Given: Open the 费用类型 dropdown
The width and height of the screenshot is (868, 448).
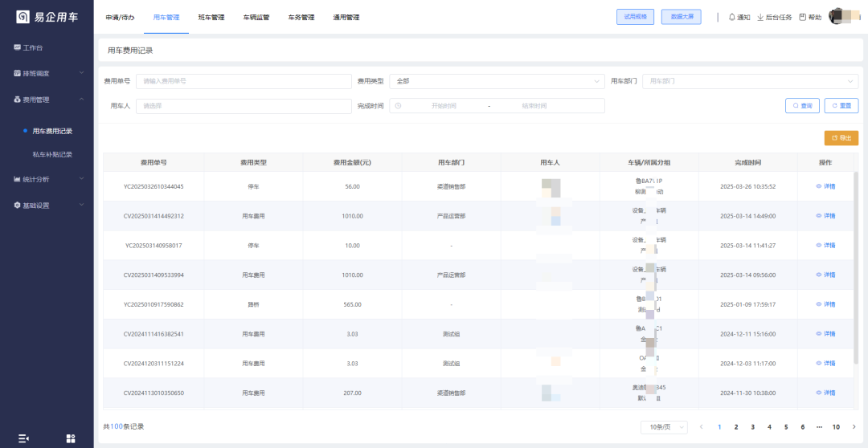Looking at the screenshot, I should pos(497,81).
